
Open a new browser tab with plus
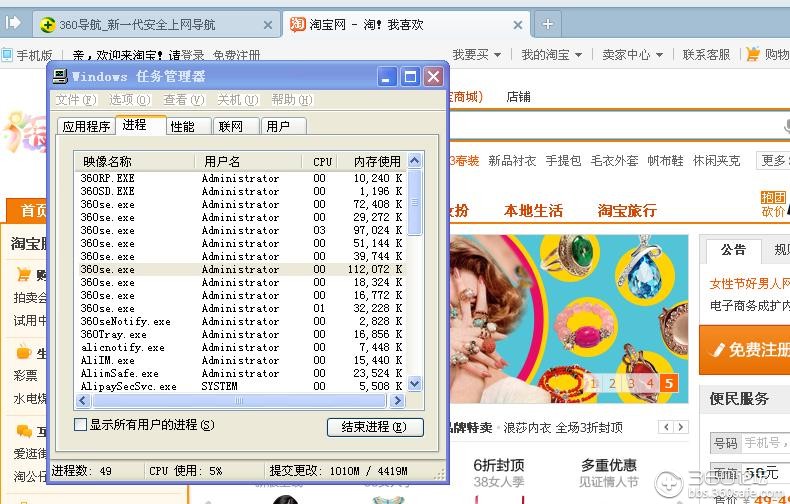coord(548,24)
